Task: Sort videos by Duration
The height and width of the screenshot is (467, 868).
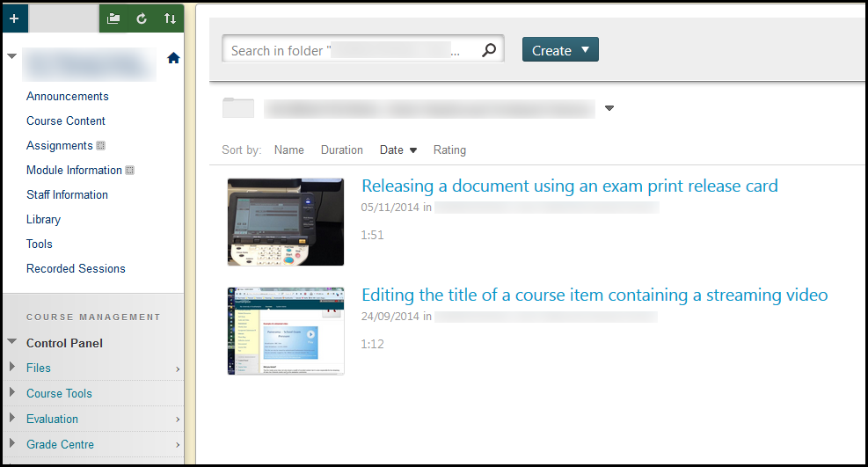Action: [x=341, y=150]
